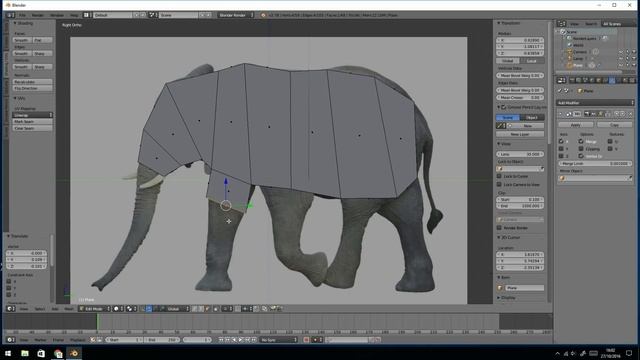Screen dimensions: 640x360
Task: Open the File menu
Action: 22,15
